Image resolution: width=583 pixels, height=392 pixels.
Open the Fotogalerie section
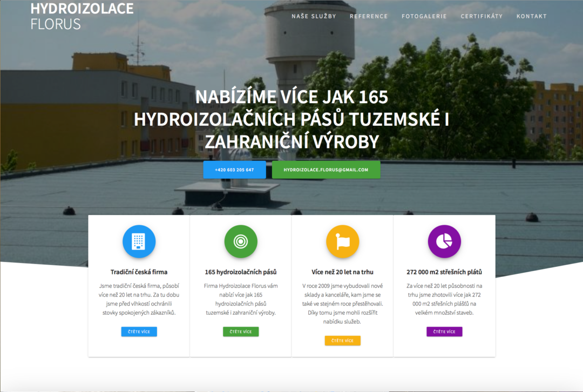[x=424, y=16]
